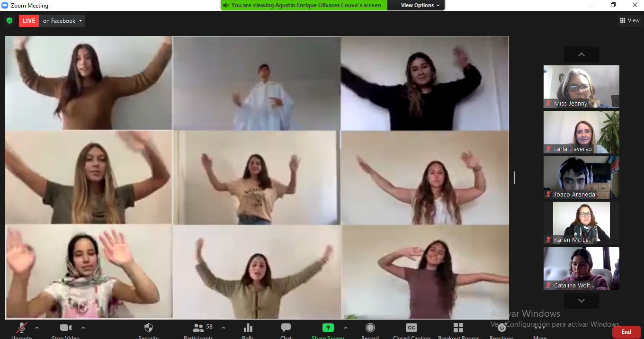Open the Security shield icon
Image resolution: width=644 pixels, height=339 pixels.
pos(148,328)
